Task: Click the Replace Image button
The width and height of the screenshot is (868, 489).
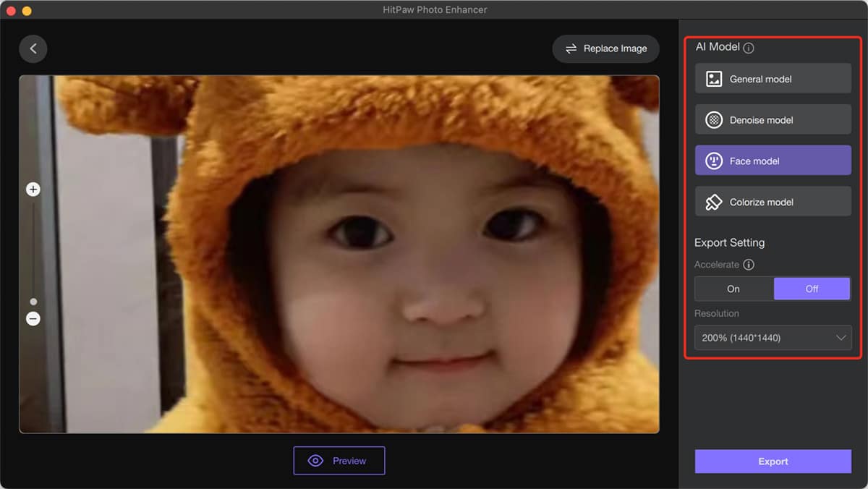Action: point(606,48)
